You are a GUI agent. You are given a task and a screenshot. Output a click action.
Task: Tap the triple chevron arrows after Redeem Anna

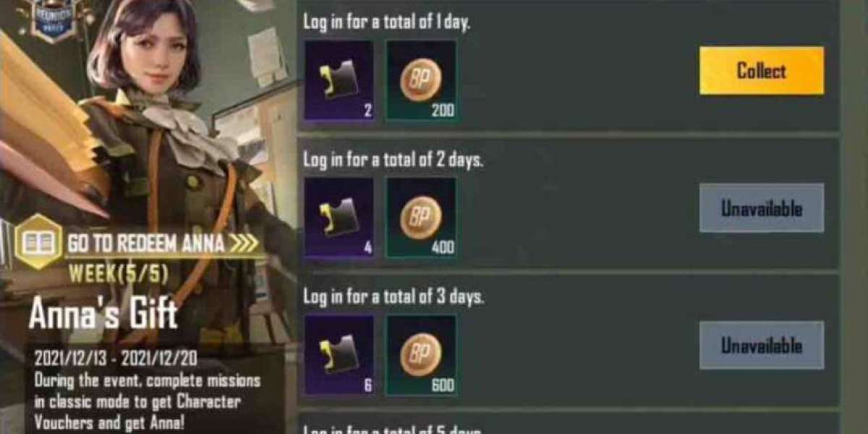click(243, 244)
